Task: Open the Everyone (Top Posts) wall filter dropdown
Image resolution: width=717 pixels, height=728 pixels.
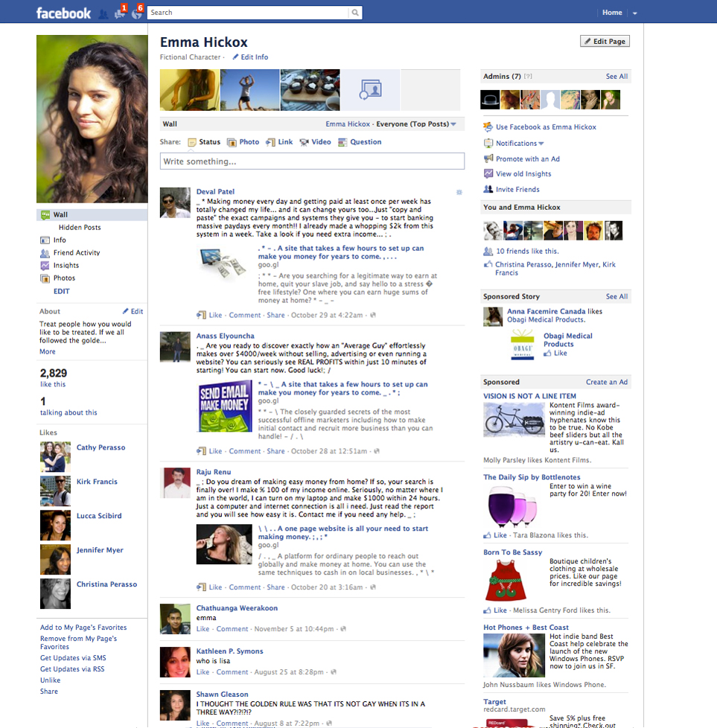Action: 416,124
